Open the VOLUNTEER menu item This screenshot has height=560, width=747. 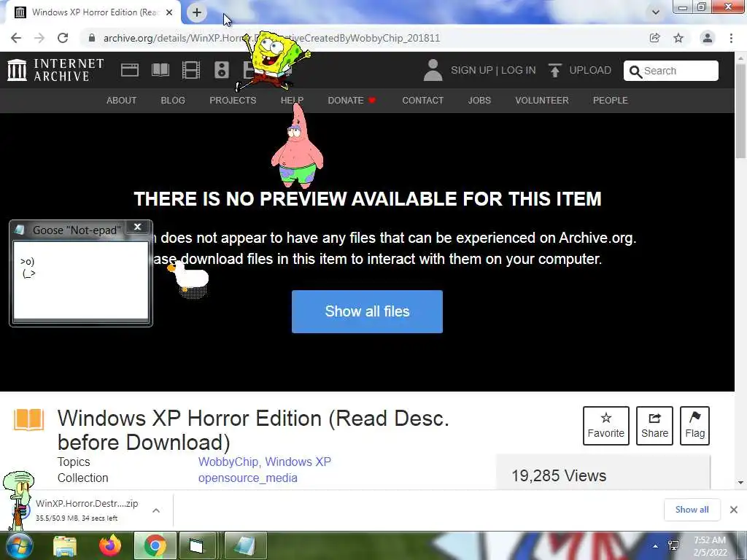pos(542,101)
